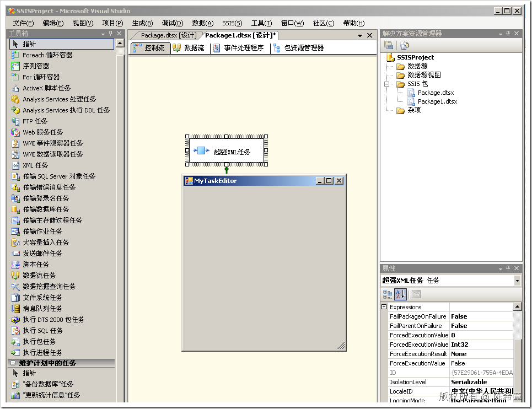Choose 数据挖掘查询任务 icon
Screen dimensions: 532x409
point(15,287)
